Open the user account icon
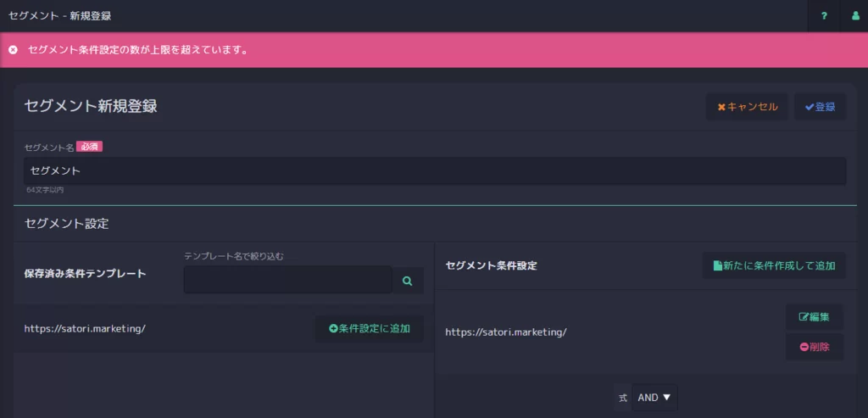 854,15
